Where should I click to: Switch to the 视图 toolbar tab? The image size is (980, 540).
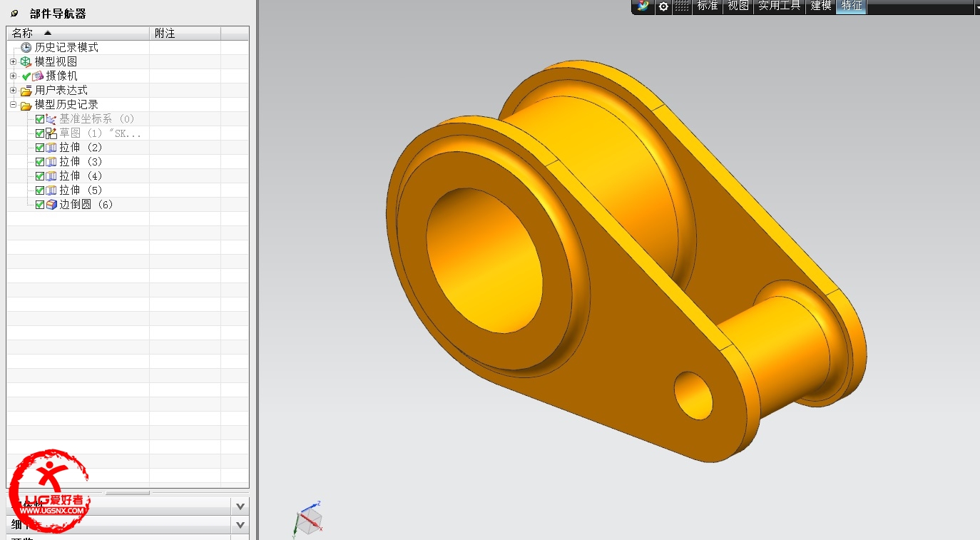point(737,6)
